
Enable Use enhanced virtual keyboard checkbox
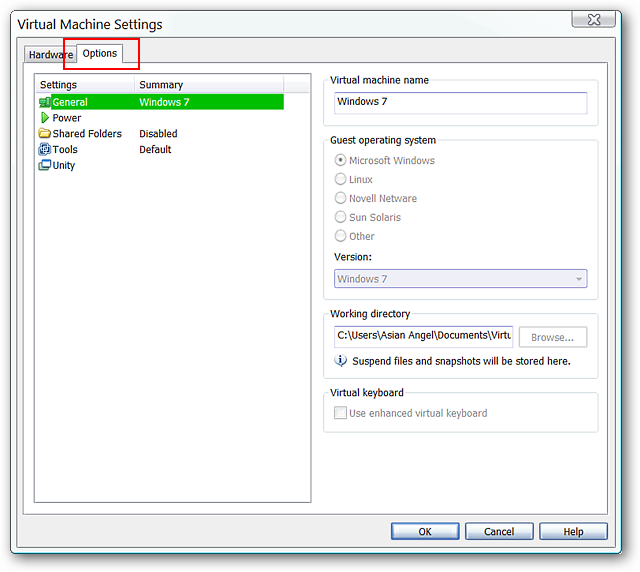[x=340, y=413]
